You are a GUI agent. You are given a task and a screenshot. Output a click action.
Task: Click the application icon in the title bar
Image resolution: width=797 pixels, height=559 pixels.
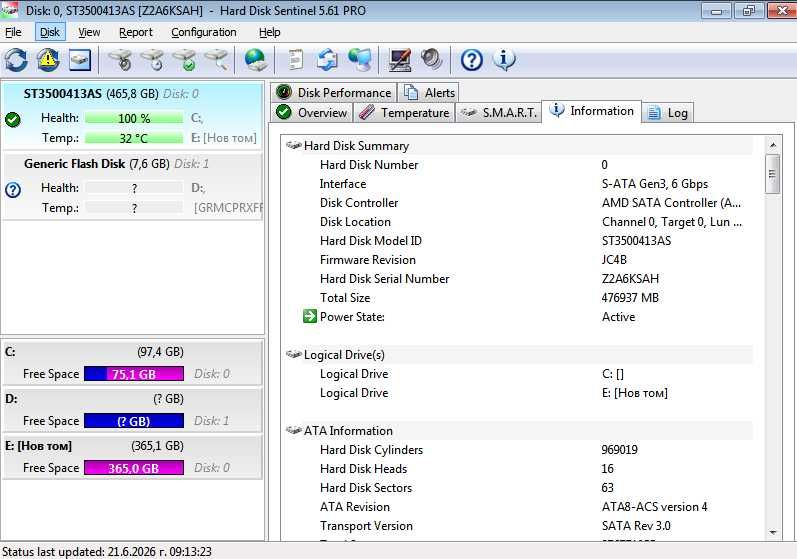click(x=10, y=10)
